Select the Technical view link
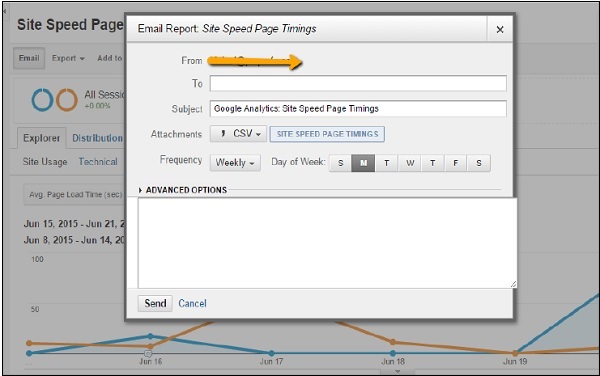600x376 pixels. tap(98, 162)
